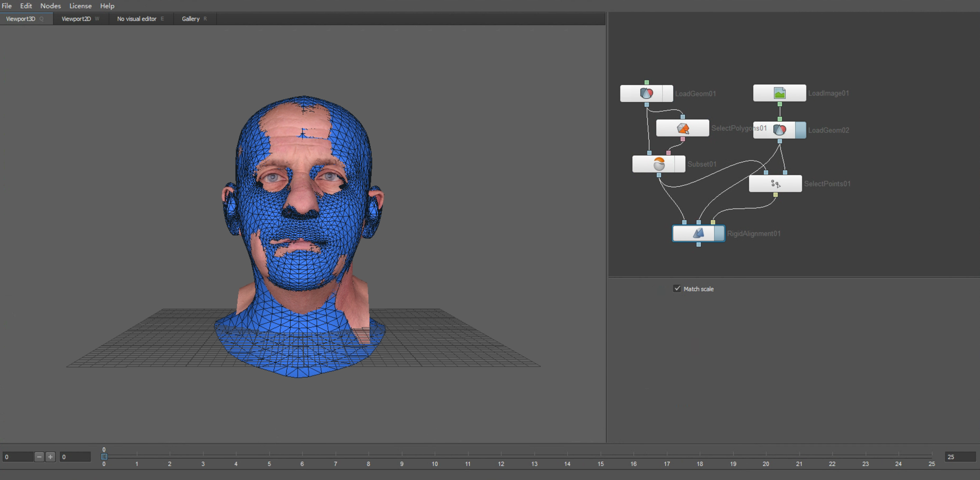Select the Subset01 node icon
This screenshot has height=480, width=980.
coord(659,164)
